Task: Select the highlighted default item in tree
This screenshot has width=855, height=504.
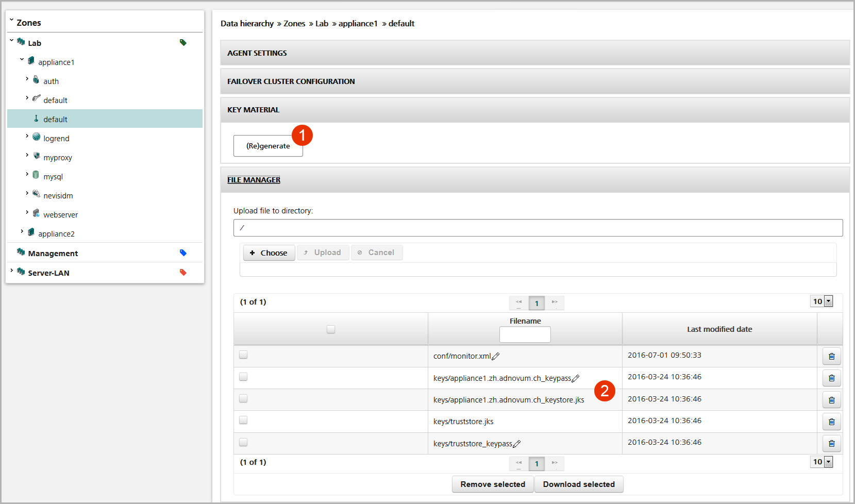Action: coord(105,119)
